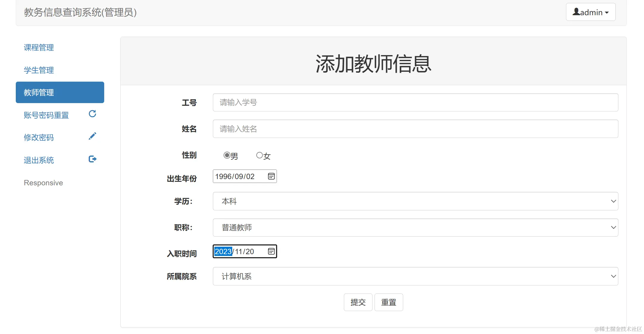Click the 姓名 input field

(x=415, y=129)
